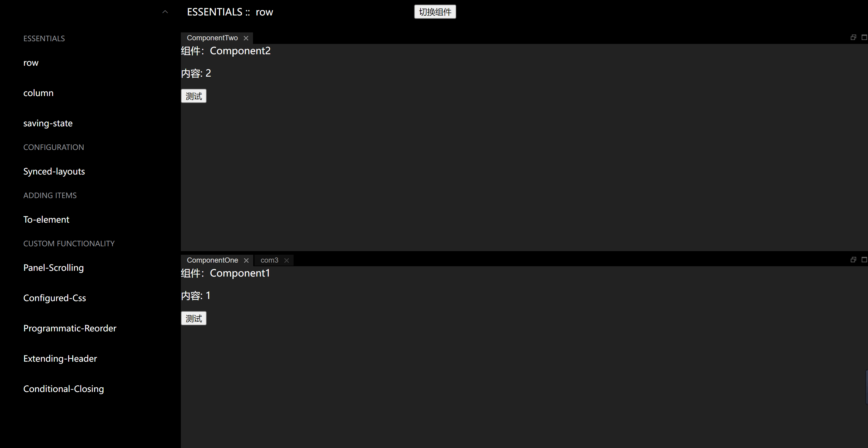The width and height of the screenshot is (868, 448).
Task: Close the ComponentTwo tab
Action: (246, 38)
